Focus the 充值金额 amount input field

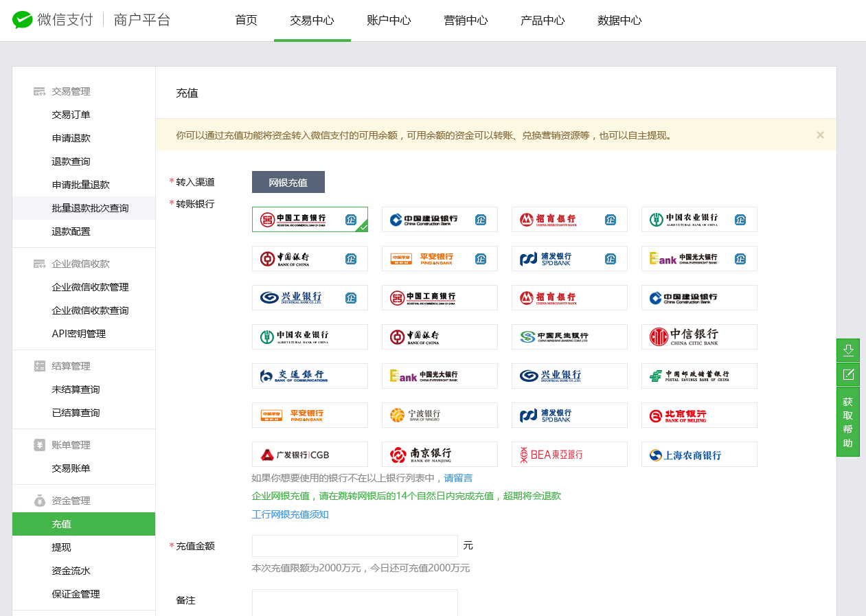(355, 546)
